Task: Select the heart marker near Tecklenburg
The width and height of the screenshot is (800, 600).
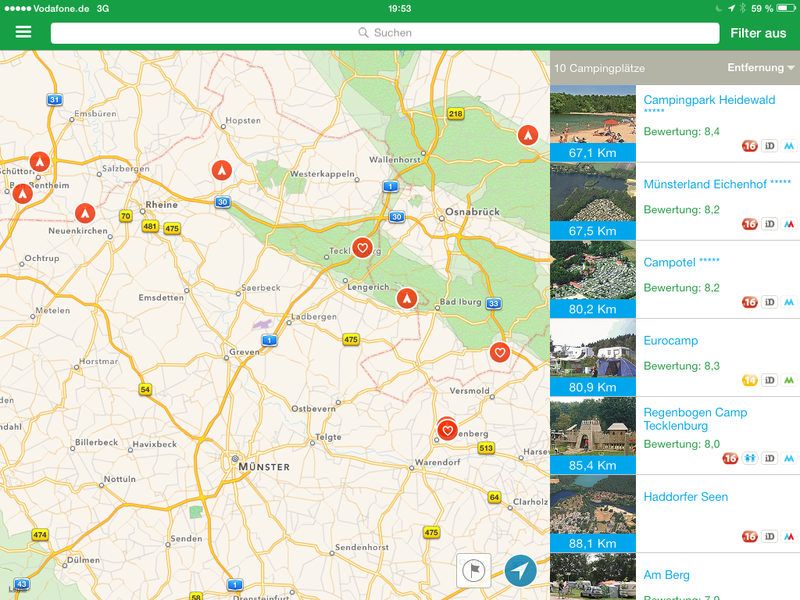Action: pos(363,247)
